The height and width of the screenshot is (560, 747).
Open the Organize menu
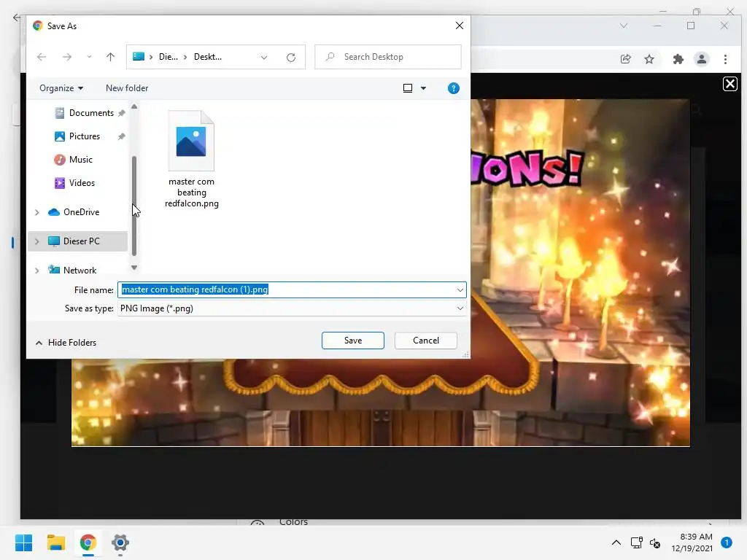point(61,88)
